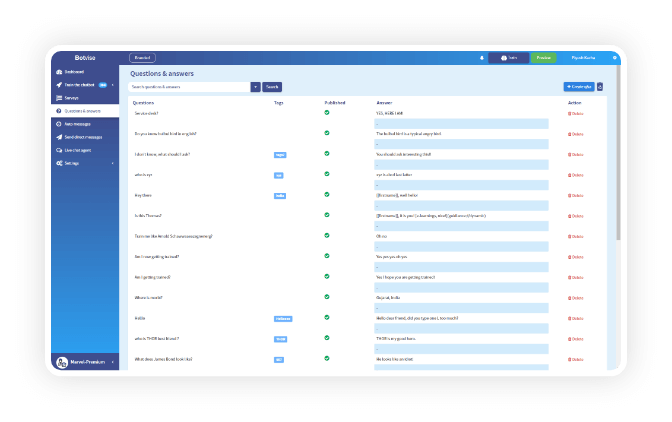Viewport: 672px width, 422px height.
Task: Delete the 'Hello' question
Action: pos(576,319)
